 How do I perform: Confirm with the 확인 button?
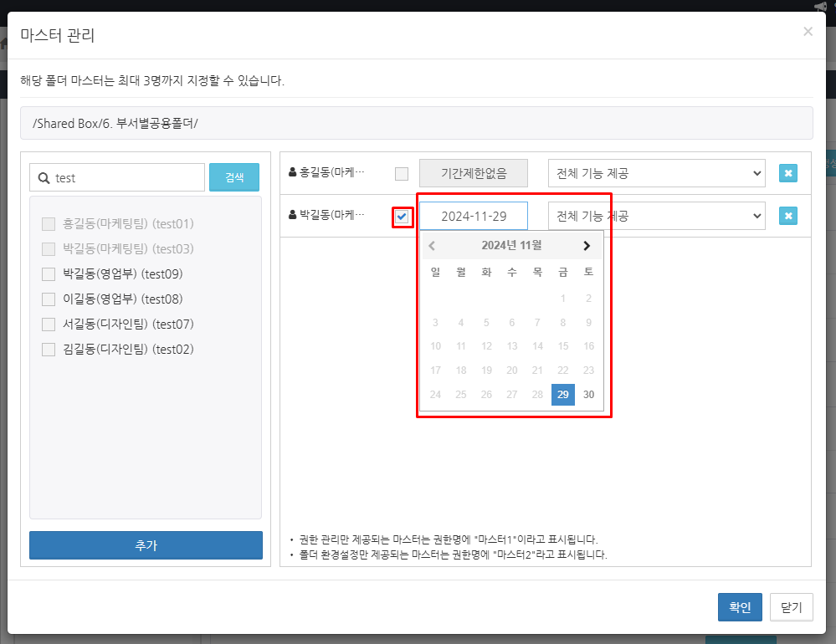740,607
